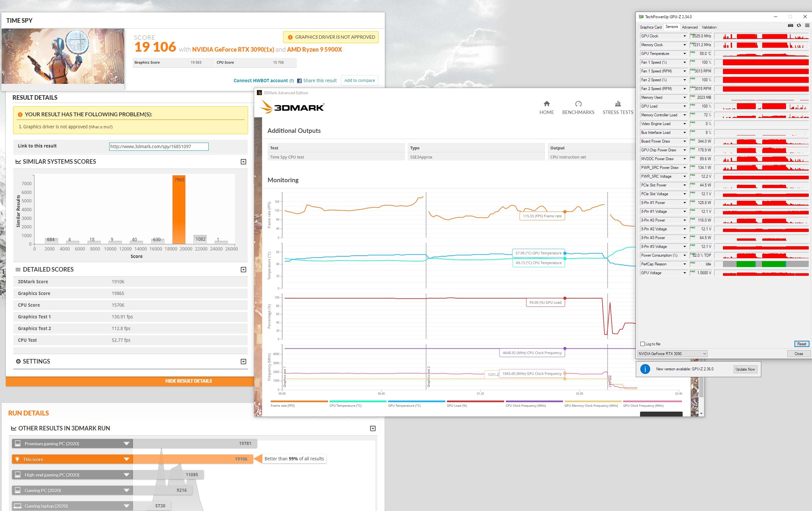The width and height of the screenshot is (812, 511).
Task: Take a GPU-Z screenshot with the camera icon
Action: click(790, 26)
